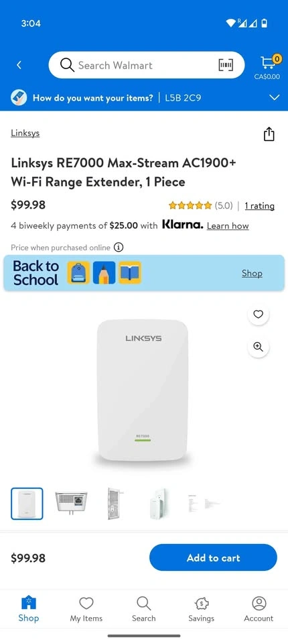Open the shopping cart icon
288x644 pixels.
267,63
